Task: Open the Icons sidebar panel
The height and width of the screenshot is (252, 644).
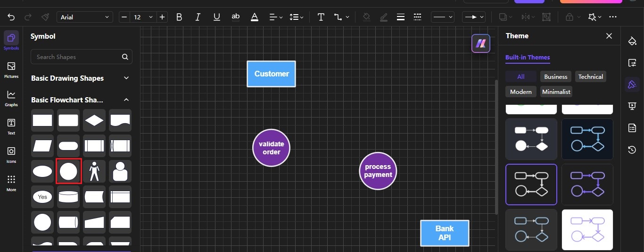Action: 11,154
